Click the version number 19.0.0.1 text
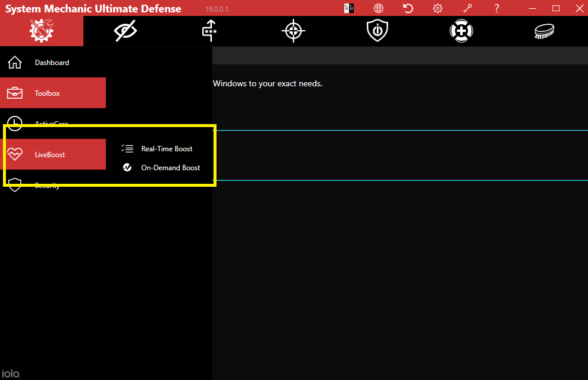This screenshot has height=380, width=588. click(217, 9)
